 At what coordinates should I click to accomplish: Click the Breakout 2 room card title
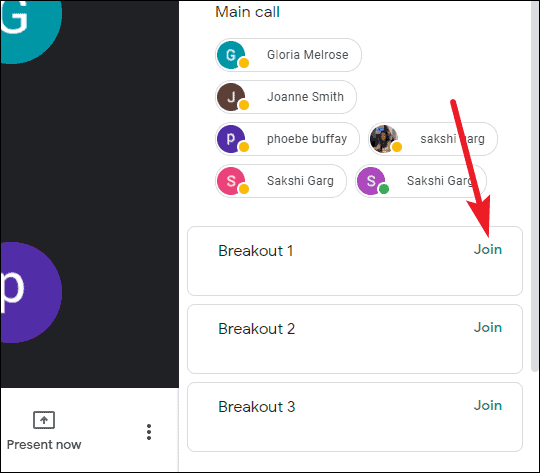pyautogui.click(x=257, y=329)
